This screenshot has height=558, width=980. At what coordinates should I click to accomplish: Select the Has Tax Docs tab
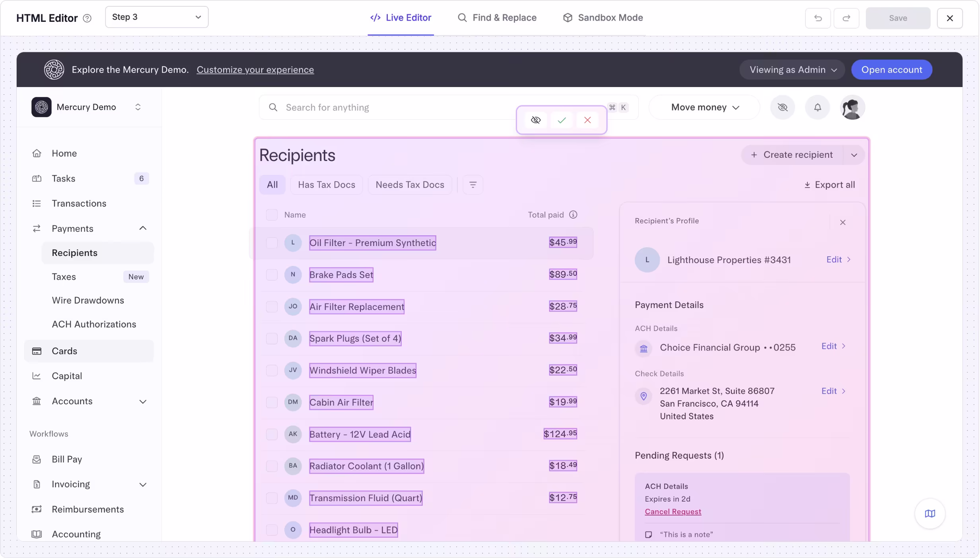[327, 184]
